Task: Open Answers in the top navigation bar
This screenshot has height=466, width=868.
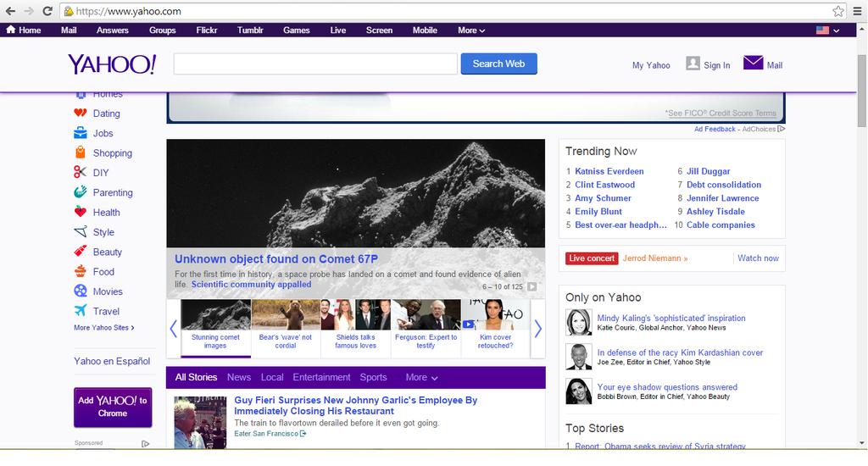Action: (113, 31)
